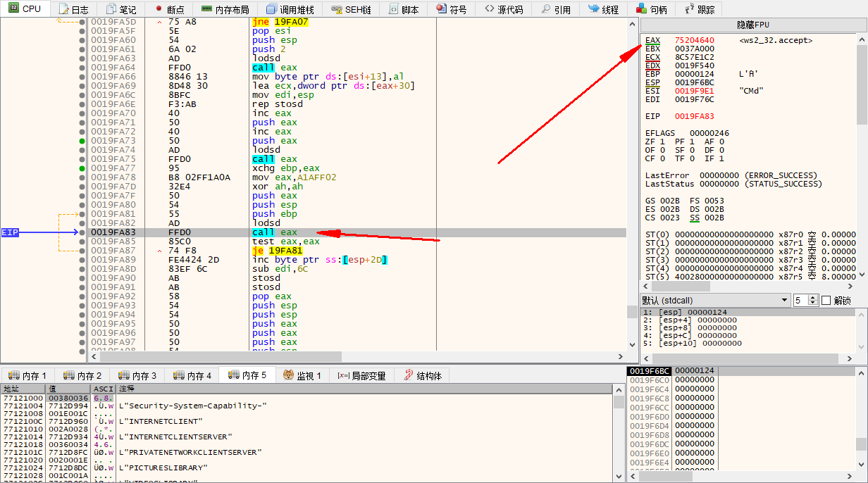Screen dimensions: 868x483
Task: Select the ESP register value 0019F6BC
Action: 694,82
